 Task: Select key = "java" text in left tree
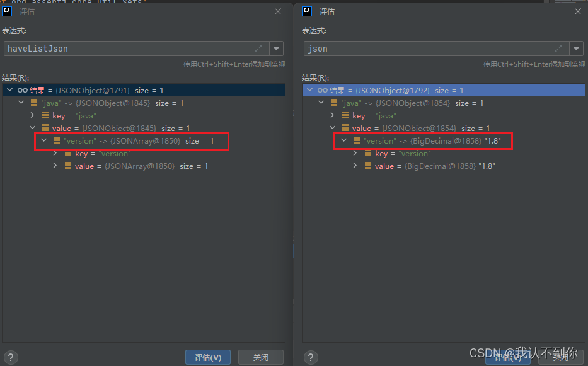pos(74,116)
